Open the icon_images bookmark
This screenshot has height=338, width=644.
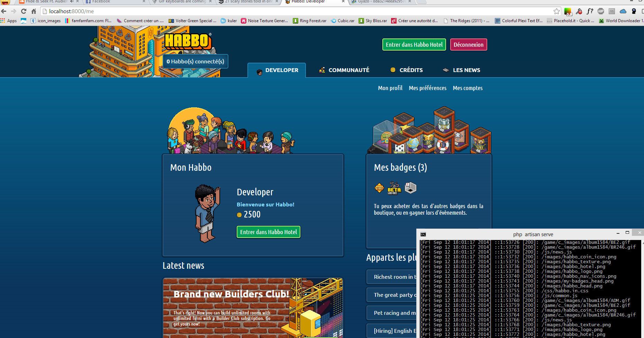(46, 21)
